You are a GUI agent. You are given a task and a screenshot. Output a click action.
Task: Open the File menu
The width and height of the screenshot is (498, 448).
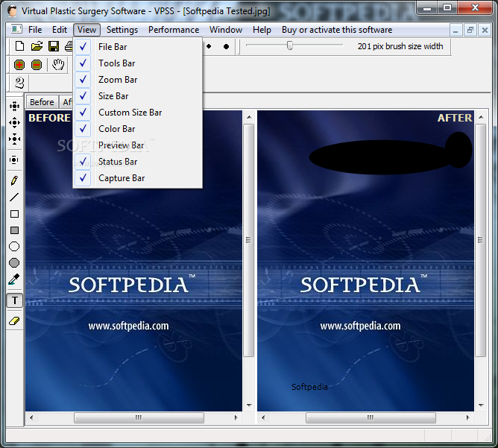point(35,30)
